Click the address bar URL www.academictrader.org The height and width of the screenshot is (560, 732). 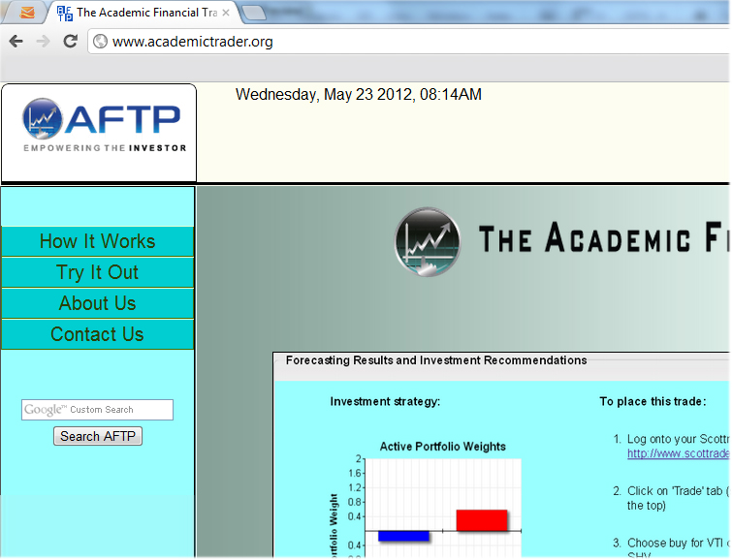(192, 42)
